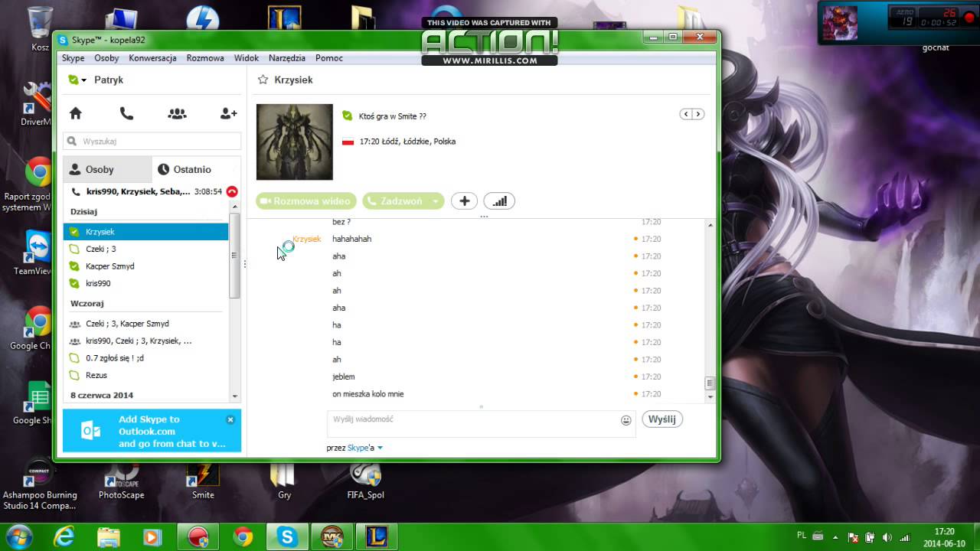Open the '0.7 zgłoś się ! ;d' conversation

click(145, 358)
